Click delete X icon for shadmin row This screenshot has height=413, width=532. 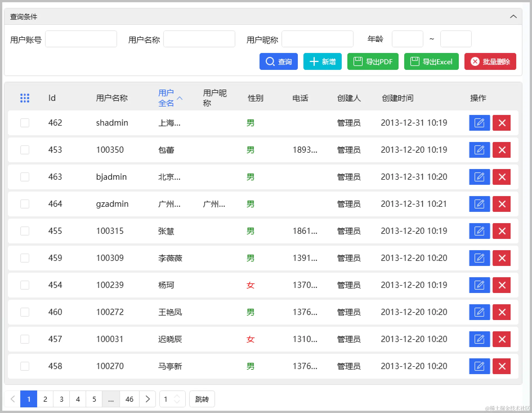pyautogui.click(x=502, y=123)
